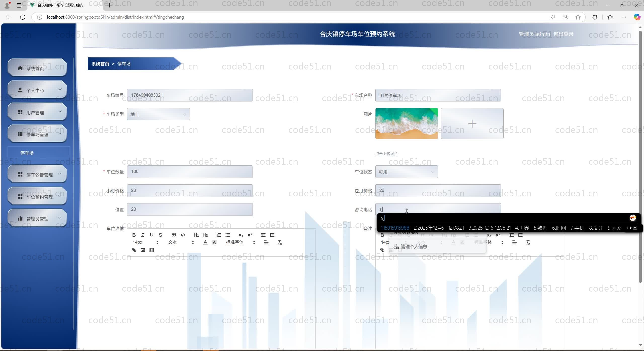Open 车位状态 dropdown showing 可用

406,172
